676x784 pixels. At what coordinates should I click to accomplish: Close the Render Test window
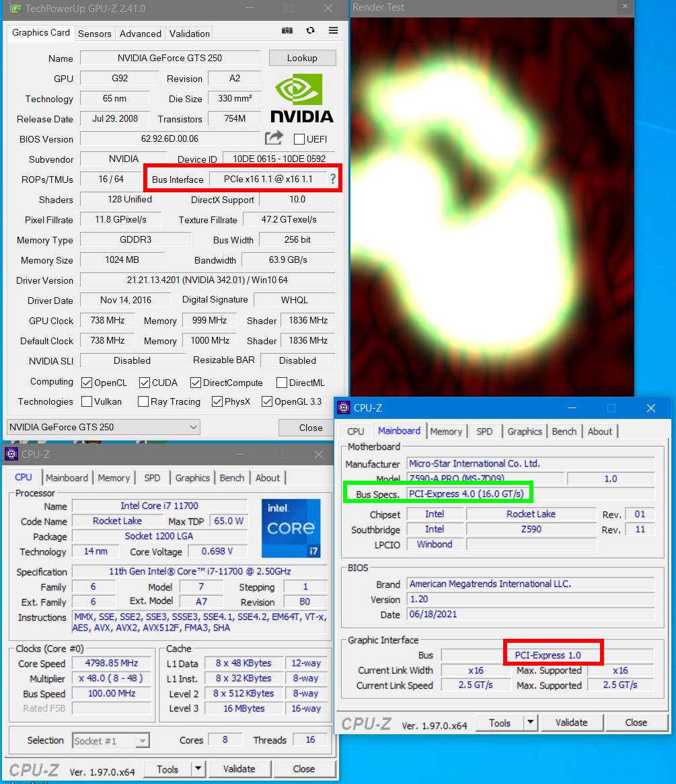pos(625,7)
